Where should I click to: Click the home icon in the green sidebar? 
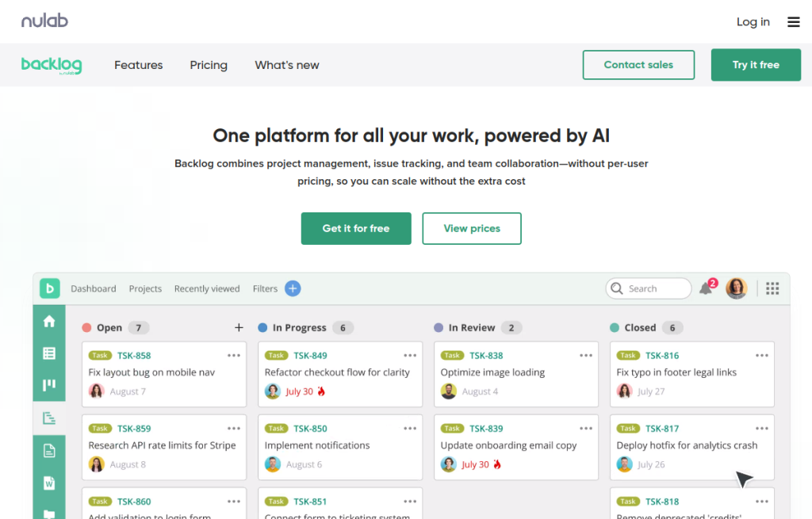click(x=49, y=321)
